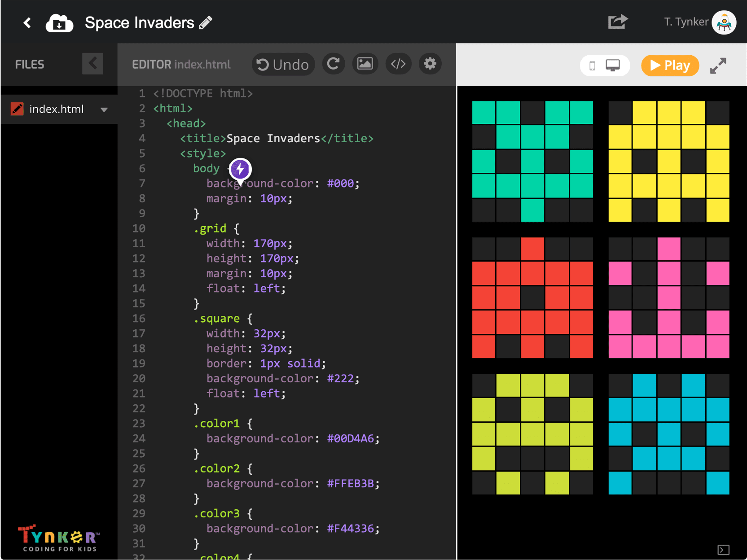Screen dimensions: 747x560
Task: Go back using the left arrow
Action: coord(27,23)
